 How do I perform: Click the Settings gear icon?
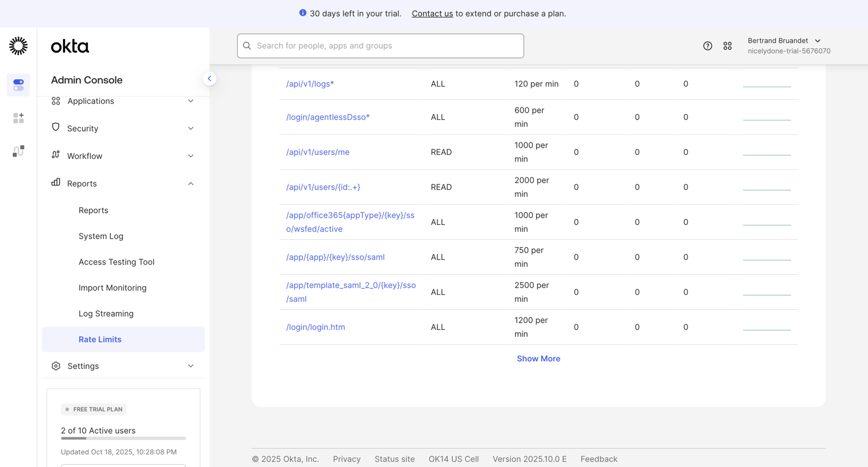point(56,366)
